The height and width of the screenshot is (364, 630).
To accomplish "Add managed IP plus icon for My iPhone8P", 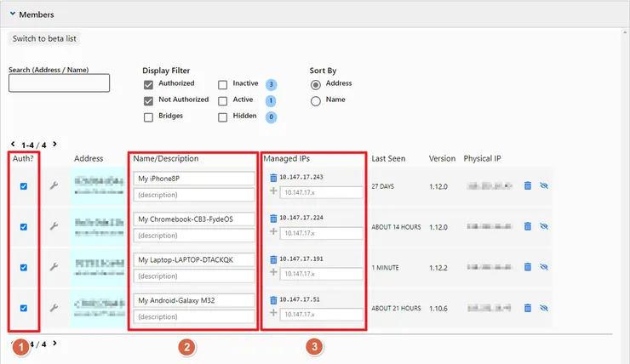I will 273,191.
